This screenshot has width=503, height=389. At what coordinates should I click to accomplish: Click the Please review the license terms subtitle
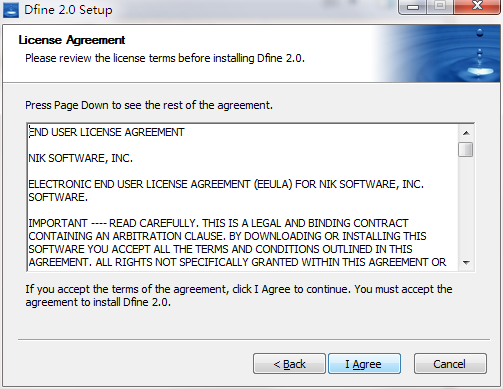165,58
